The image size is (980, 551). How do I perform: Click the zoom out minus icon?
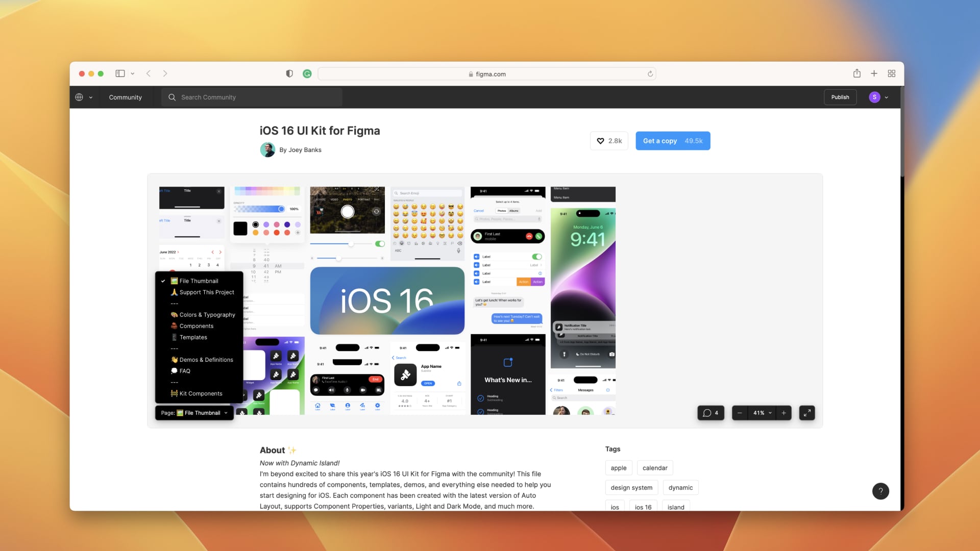tap(740, 413)
